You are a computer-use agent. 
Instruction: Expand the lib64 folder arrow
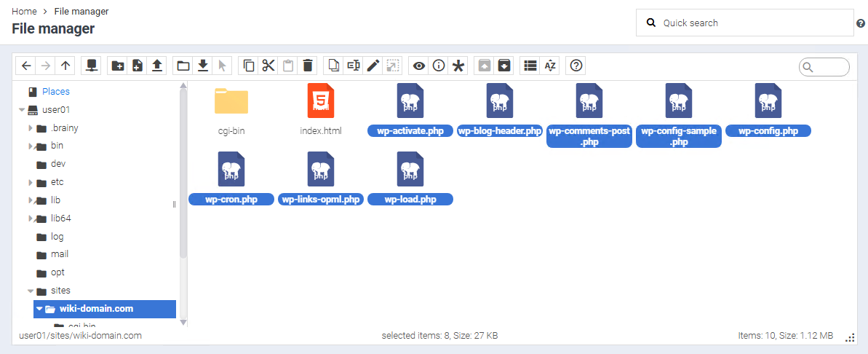coord(31,219)
